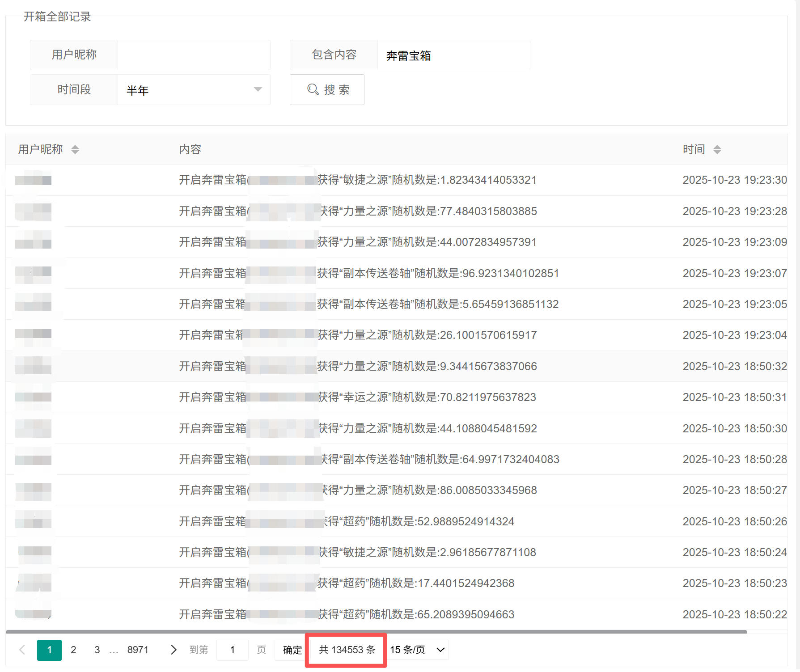
Task: Go to page 3
Action: pos(97,650)
